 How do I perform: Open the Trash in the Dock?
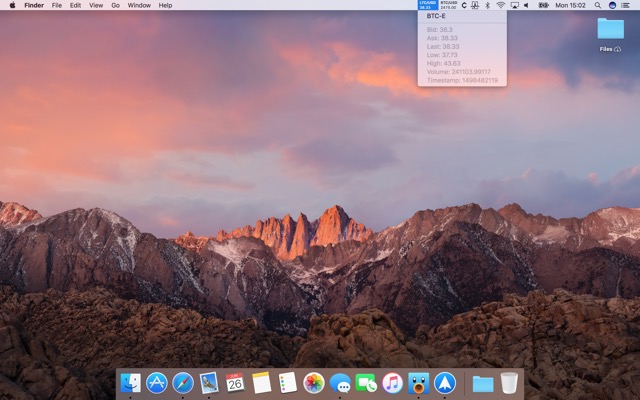coord(509,383)
